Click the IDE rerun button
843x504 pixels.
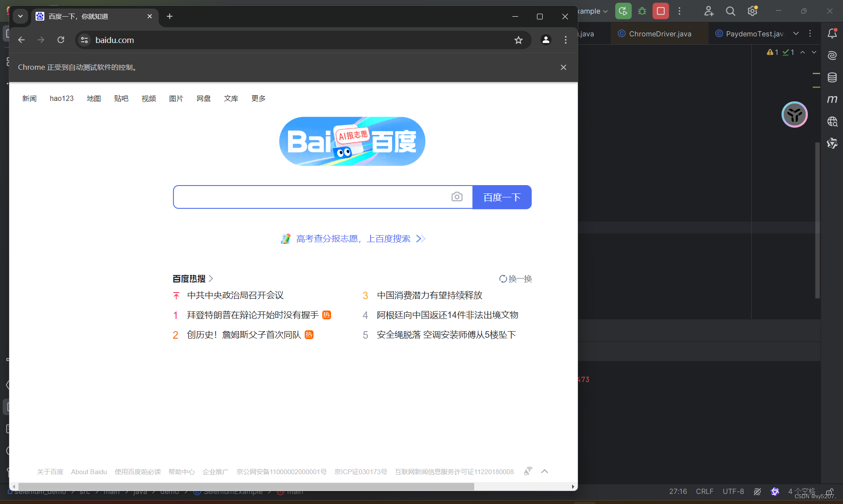(x=623, y=11)
